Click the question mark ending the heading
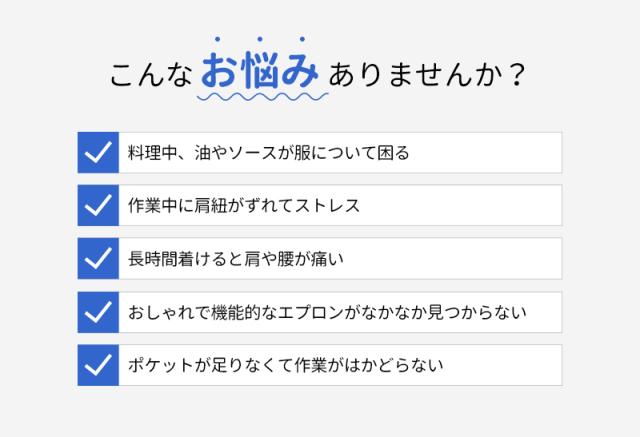The width and height of the screenshot is (640, 437). (x=516, y=75)
